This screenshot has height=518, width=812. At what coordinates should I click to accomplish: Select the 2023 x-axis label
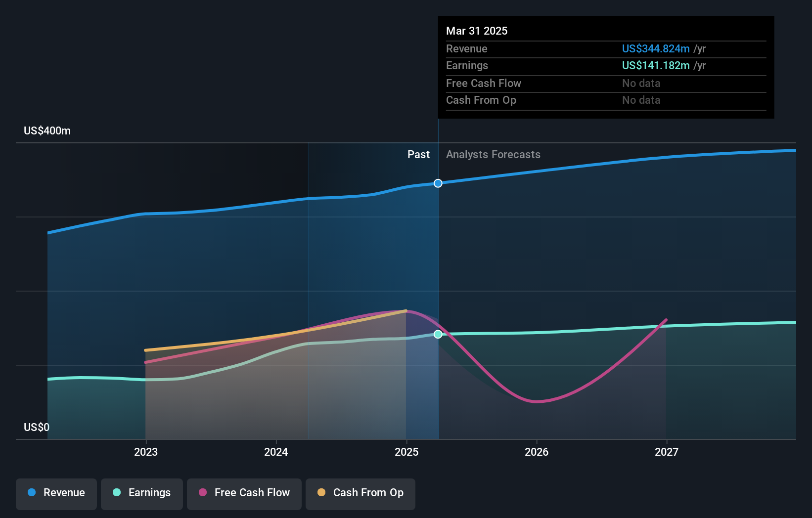pyautogui.click(x=146, y=452)
